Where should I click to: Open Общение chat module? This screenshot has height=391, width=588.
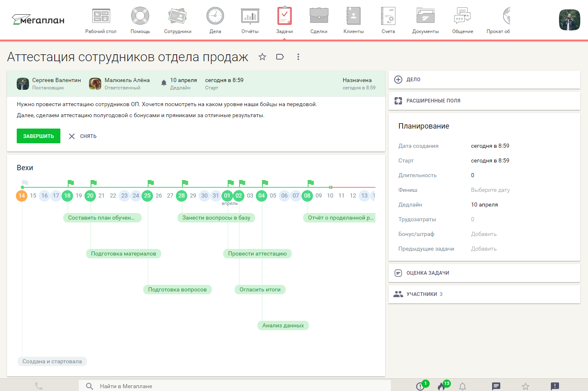462,20
